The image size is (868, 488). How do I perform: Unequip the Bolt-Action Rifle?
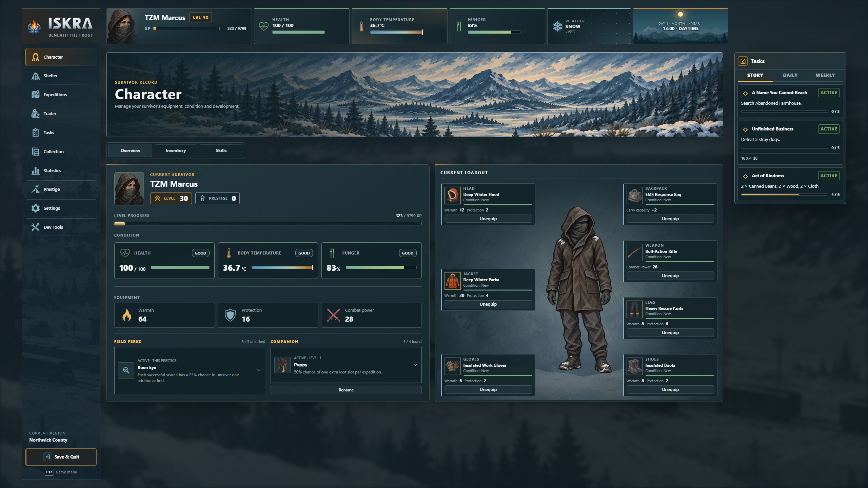click(670, 276)
